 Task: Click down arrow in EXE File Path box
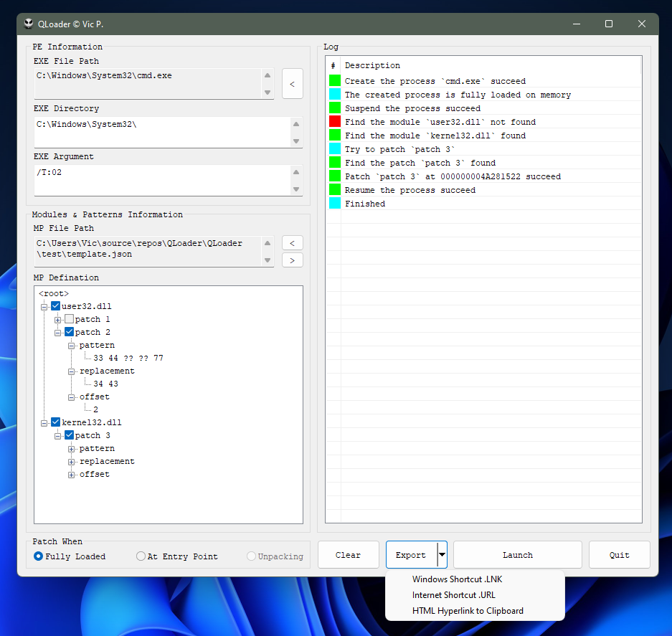pyautogui.click(x=268, y=92)
